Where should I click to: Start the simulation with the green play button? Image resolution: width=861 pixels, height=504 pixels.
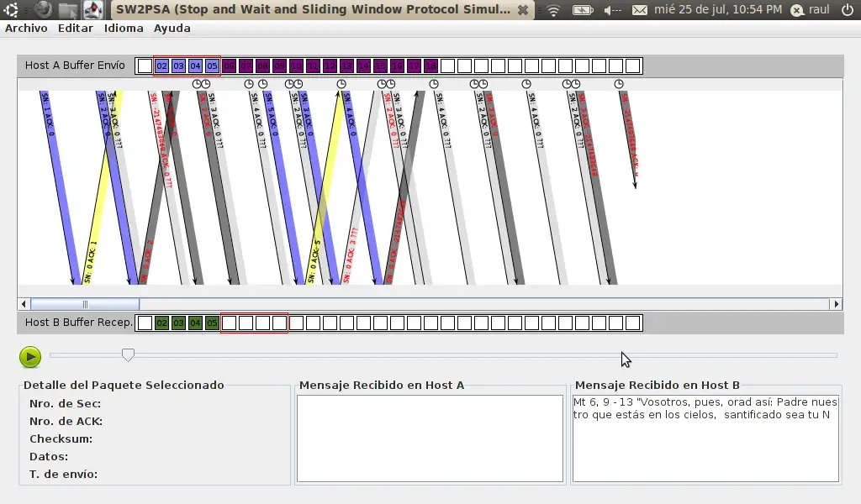tap(30, 357)
